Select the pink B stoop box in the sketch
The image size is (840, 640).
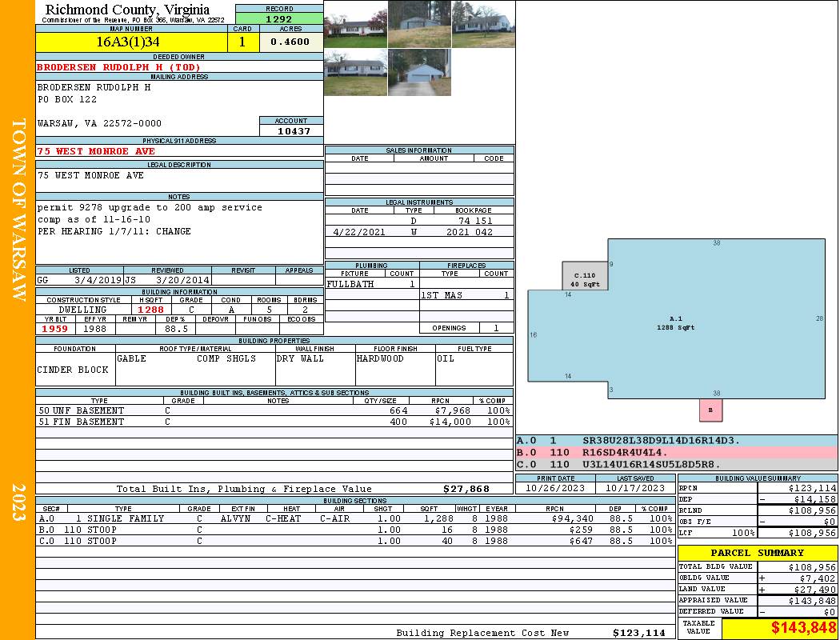click(710, 410)
